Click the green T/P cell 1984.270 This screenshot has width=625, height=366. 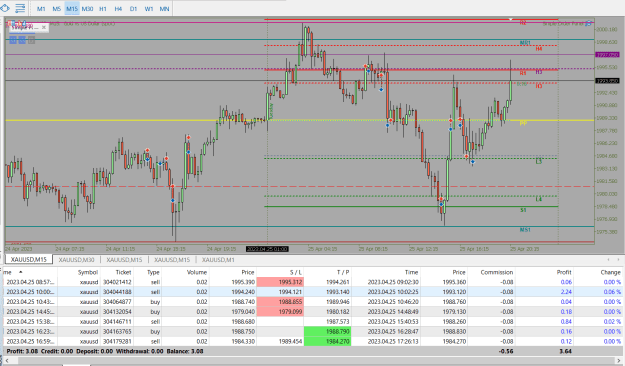tap(327, 342)
